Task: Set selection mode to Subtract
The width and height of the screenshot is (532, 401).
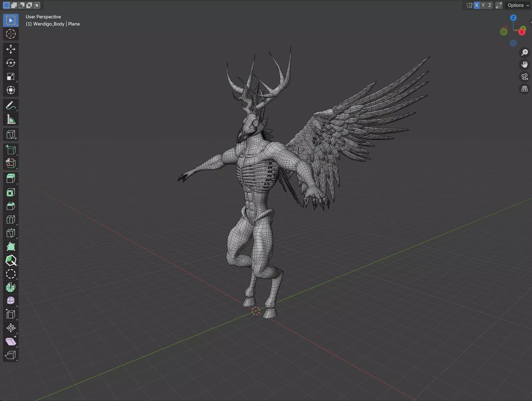Action: click(22, 5)
